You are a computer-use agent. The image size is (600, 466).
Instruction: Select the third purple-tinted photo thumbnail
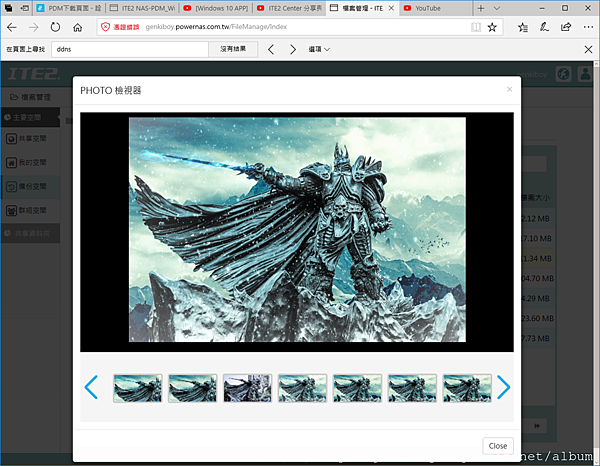248,388
